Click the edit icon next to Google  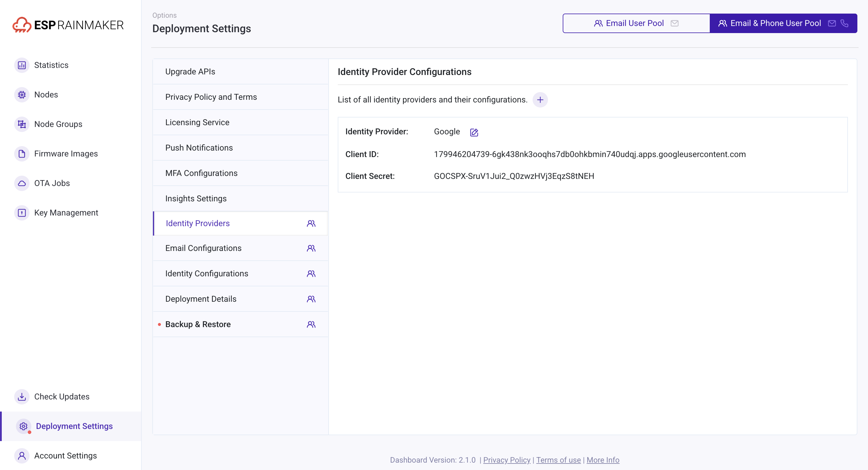tap(474, 132)
